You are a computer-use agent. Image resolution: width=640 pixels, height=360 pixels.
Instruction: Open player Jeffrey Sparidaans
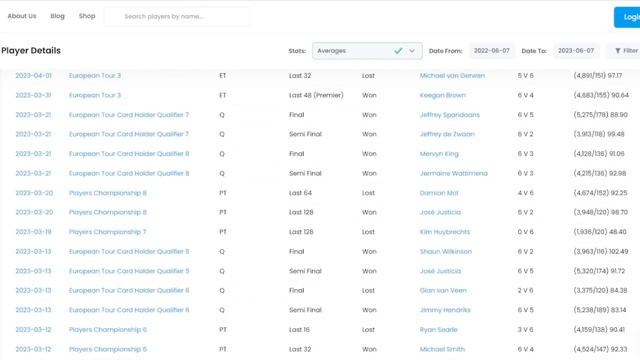point(449,115)
